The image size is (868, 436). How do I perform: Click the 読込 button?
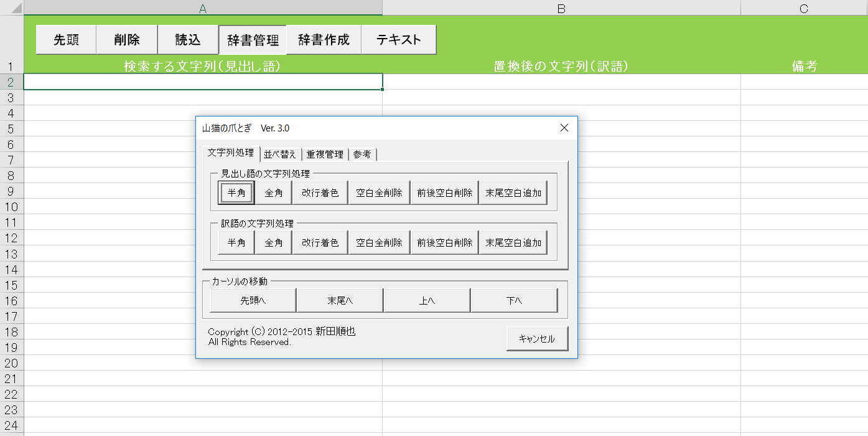(188, 40)
